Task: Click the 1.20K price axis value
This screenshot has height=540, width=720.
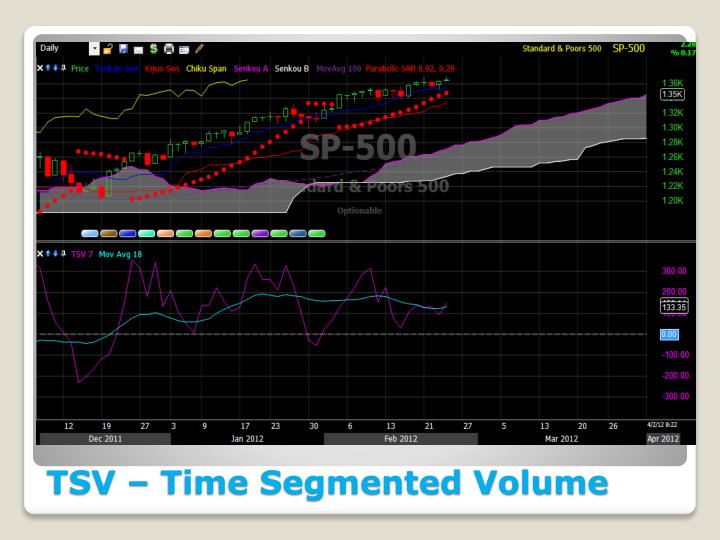Action: [x=672, y=201]
